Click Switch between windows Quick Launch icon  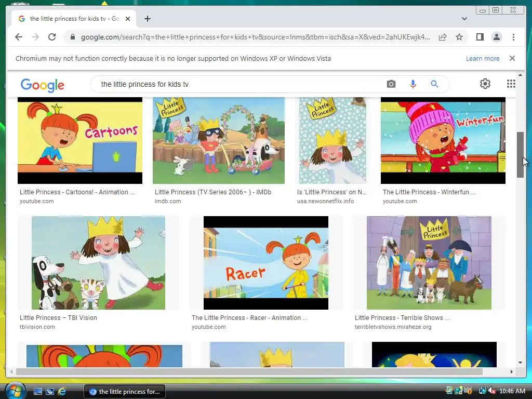(49, 392)
